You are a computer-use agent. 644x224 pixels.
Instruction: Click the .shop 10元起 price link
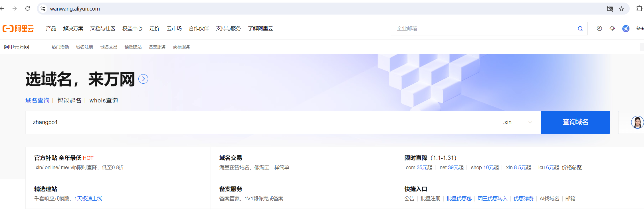(x=484, y=168)
